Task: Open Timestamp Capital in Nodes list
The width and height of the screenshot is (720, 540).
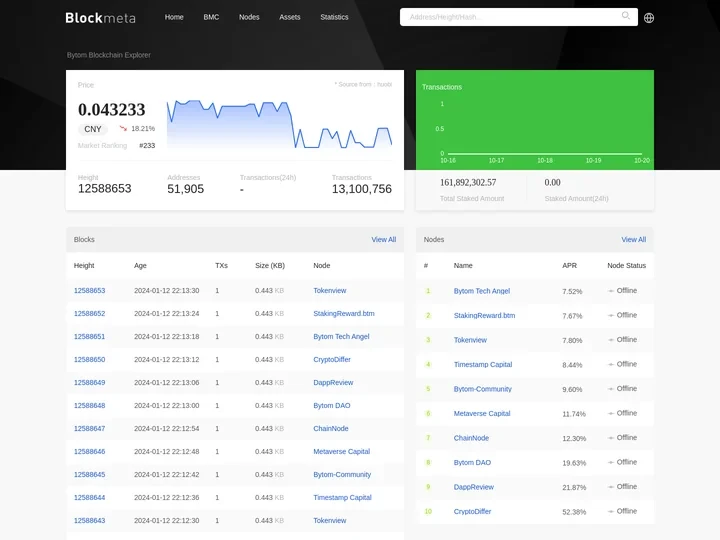Action: point(483,364)
